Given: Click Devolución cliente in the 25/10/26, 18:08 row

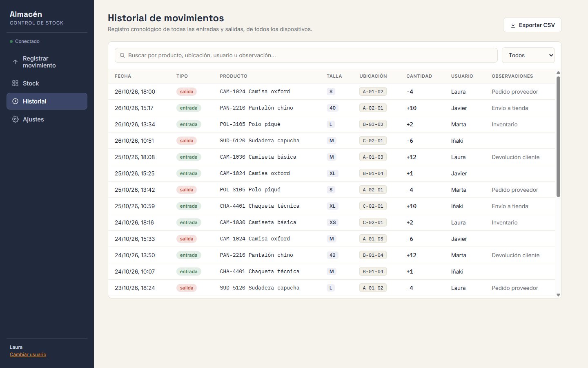Looking at the screenshot, I should [516, 157].
